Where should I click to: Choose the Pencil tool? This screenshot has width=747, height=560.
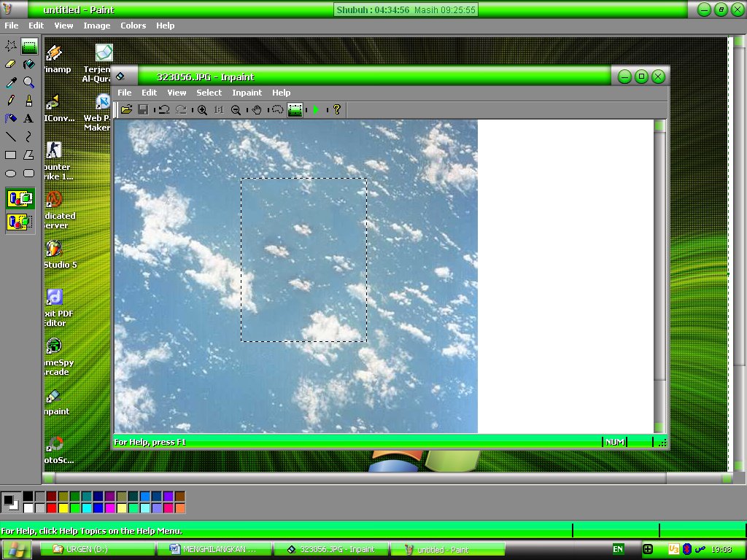(10, 101)
